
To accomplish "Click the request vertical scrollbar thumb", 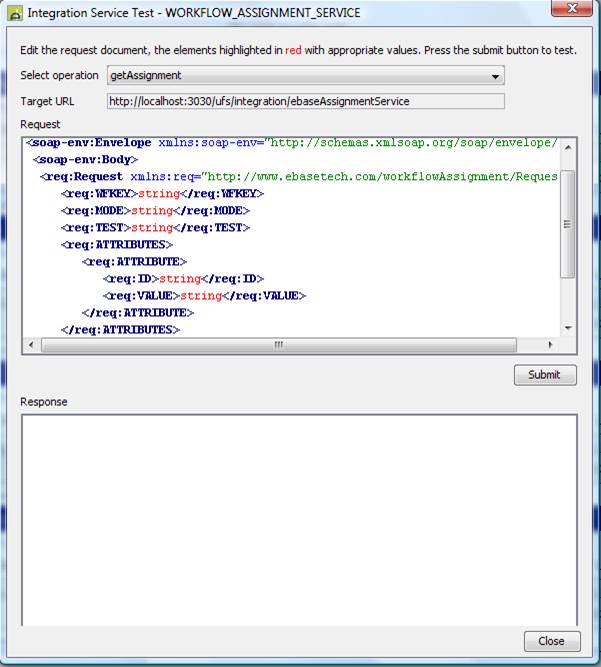I will pos(568,224).
